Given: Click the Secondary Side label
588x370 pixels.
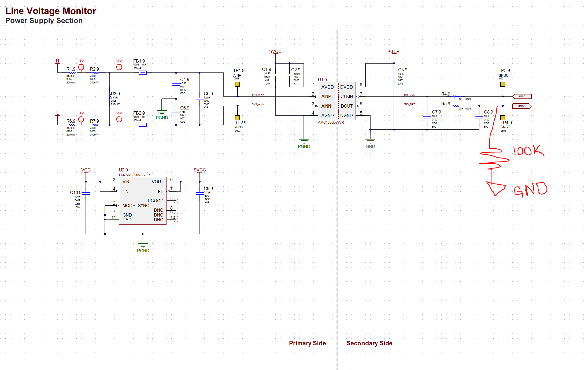Looking at the screenshot, I should [369, 343].
